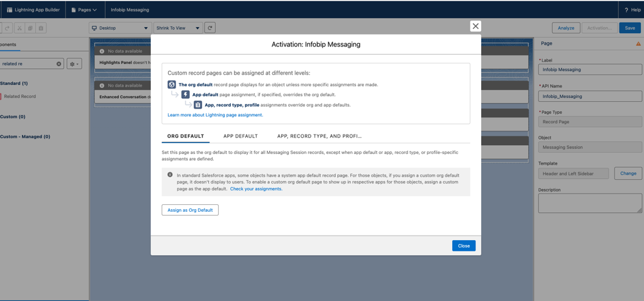Click the Activation: Infobip Messaging dialog title

[x=316, y=45]
